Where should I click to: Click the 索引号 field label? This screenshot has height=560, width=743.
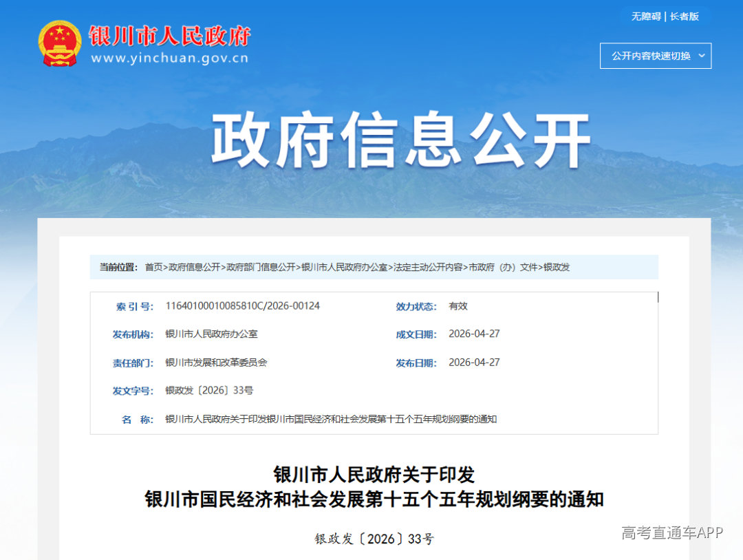click(135, 307)
